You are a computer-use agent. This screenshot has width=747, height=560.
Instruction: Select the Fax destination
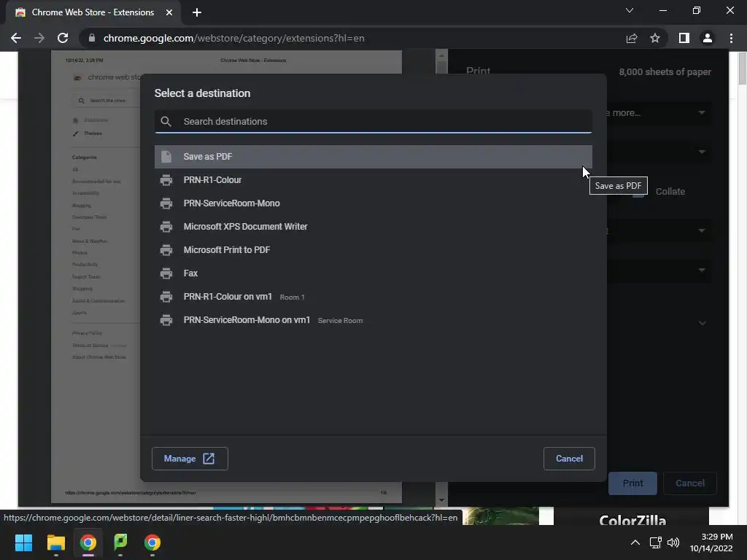pos(373,273)
